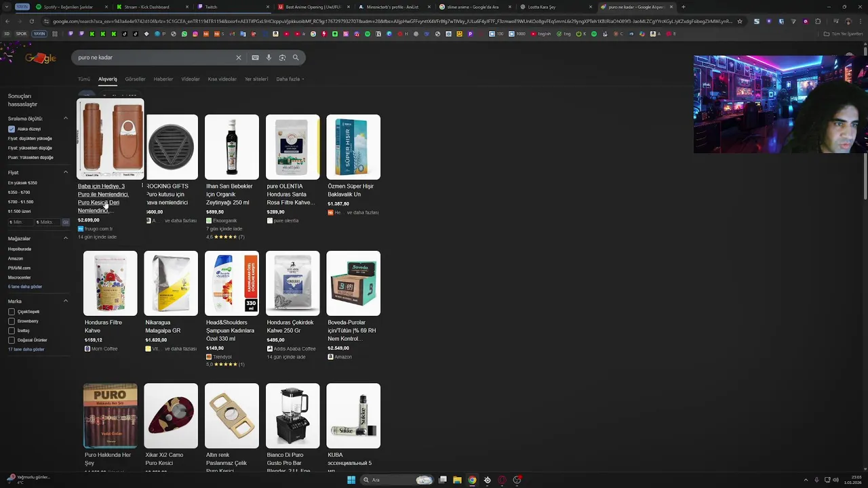
Task: Collapse the Fiyat filter section
Action: click(x=66, y=172)
